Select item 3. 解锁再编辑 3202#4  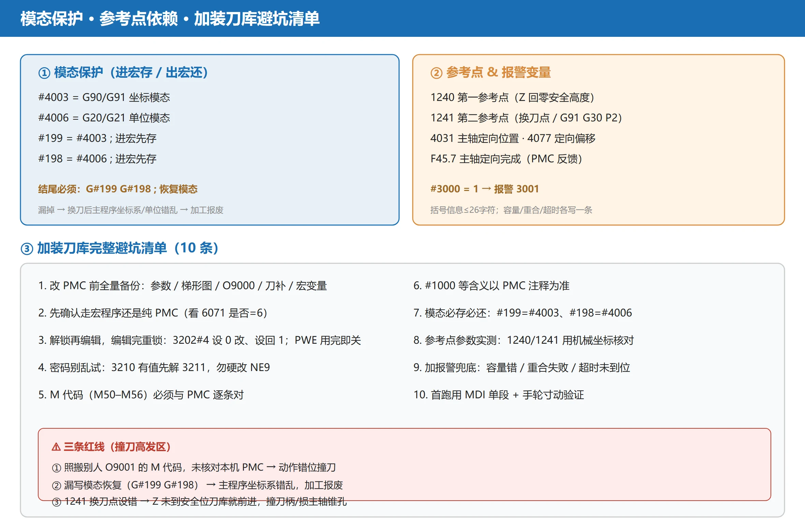pyautogui.click(x=200, y=340)
